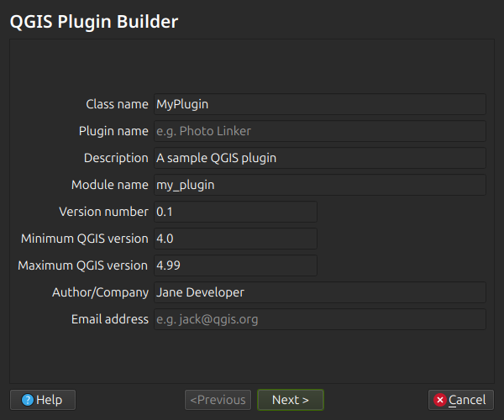Screen dimensions: 504x420
Task: Click the 'QGIS Plugin Builder' heading
Action: (94, 22)
